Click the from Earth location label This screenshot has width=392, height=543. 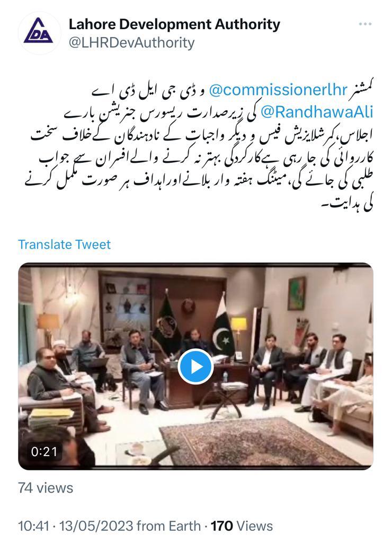[x=168, y=526]
